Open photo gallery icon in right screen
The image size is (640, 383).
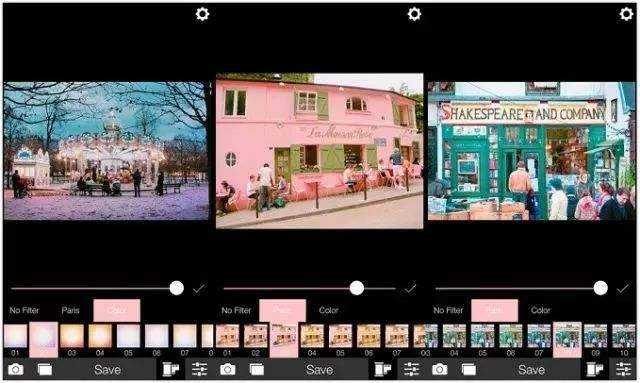(x=469, y=370)
